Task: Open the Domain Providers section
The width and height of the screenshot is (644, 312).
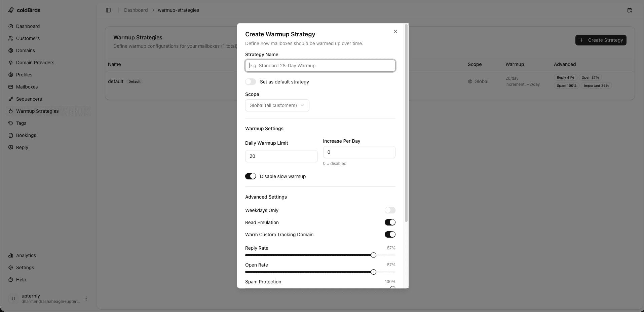Action: [35, 63]
